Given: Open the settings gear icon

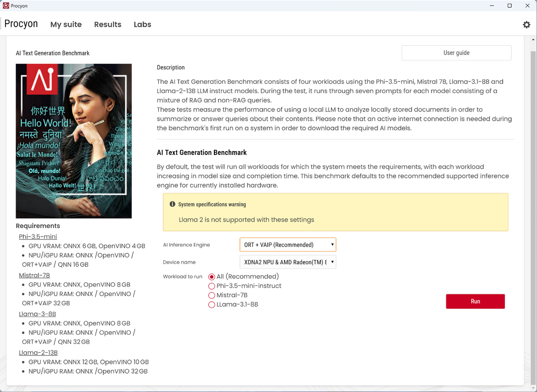Looking at the screenshot, I should (526, 25).
